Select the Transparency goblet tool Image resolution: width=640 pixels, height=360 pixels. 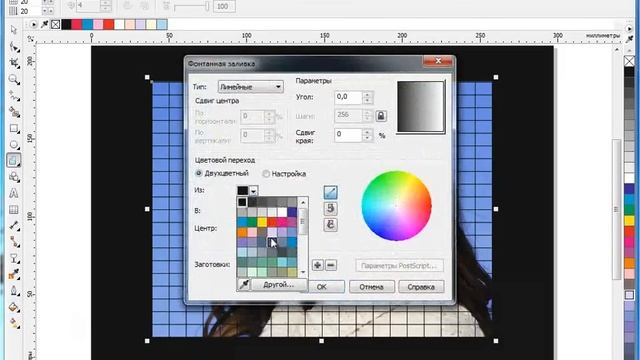14,258
